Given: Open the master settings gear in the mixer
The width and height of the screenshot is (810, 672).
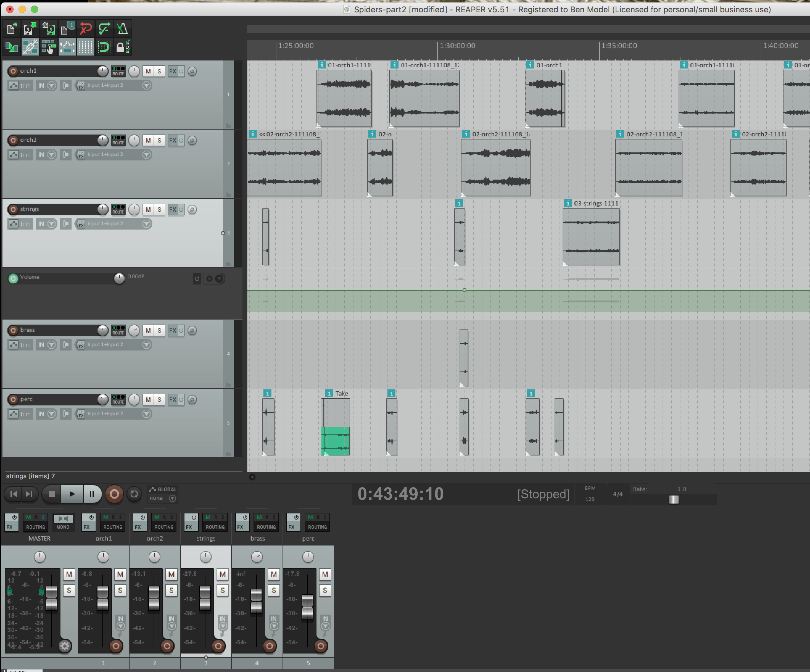Looking at the screenshot, I should point(65,646).
